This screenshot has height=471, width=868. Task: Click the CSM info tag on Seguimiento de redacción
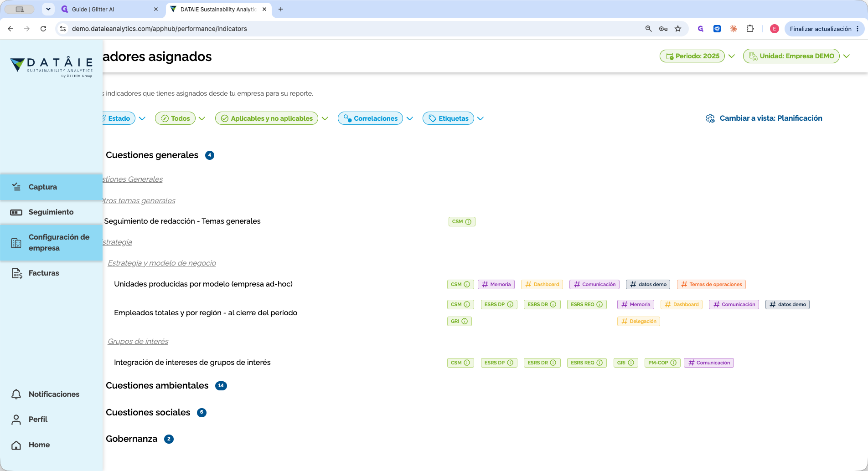click(462, 222)
